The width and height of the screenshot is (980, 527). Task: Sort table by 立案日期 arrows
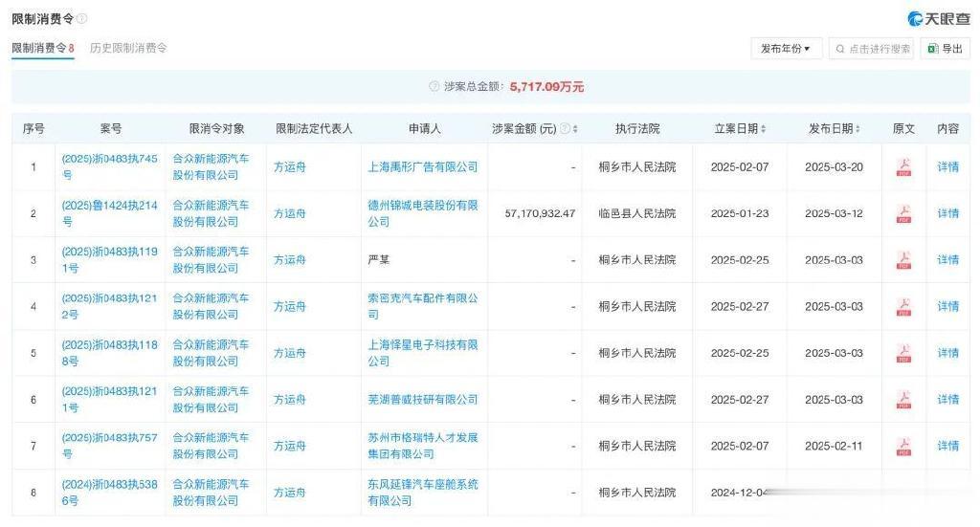tap(763, 128)
